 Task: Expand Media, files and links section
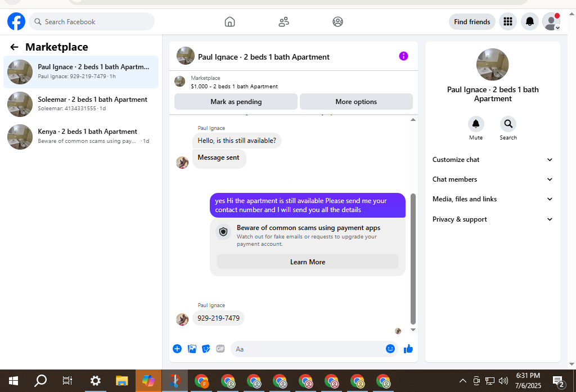492,199
